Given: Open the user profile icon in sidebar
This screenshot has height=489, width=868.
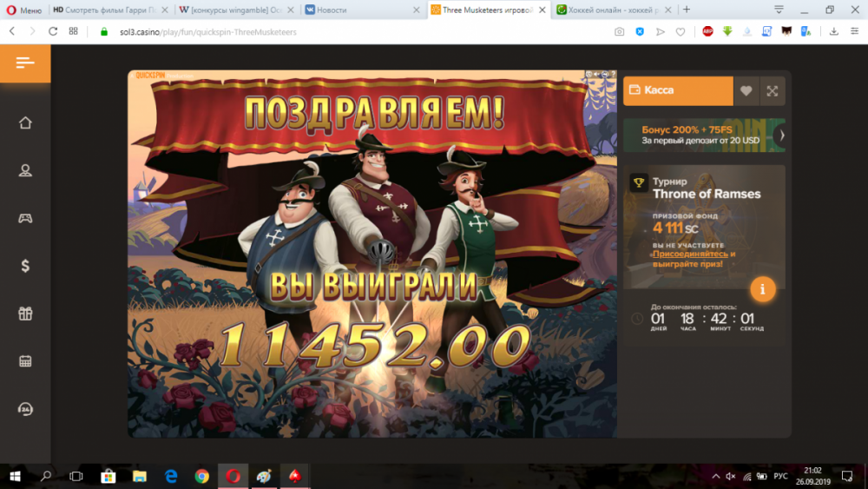Looking at the screenshot, I should pyautogui.click(x=25, y=170).
